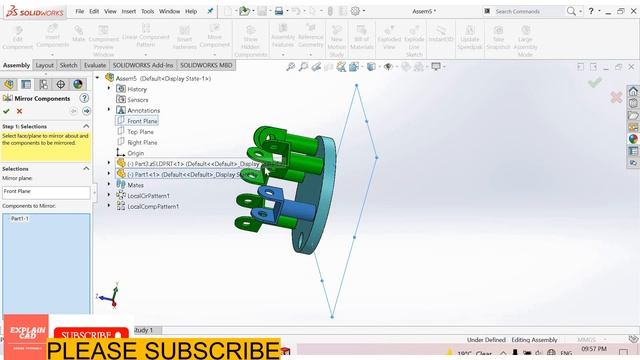
Task: Open the ConfigurationManager tab icon
Action: tap(43, 84)
